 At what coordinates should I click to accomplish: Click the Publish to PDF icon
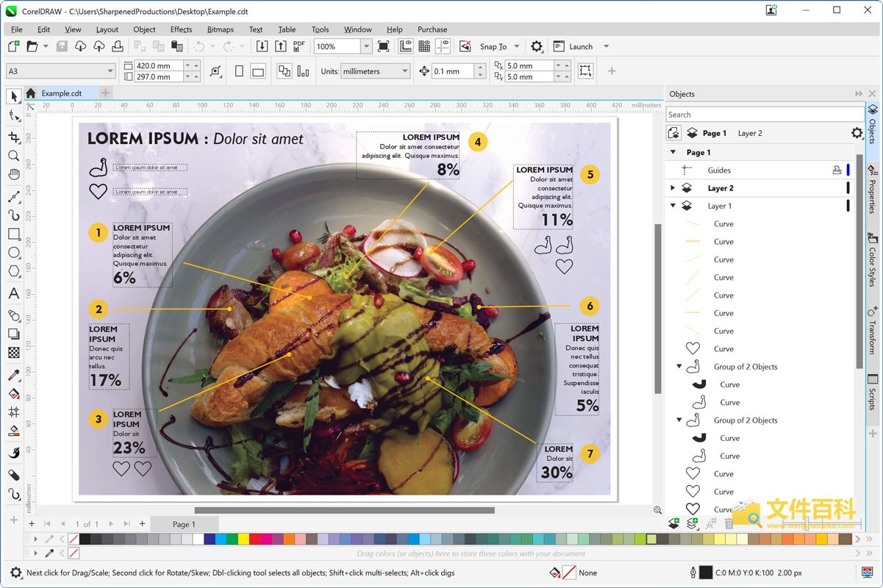pyautogui.click(x=298, y=46)
